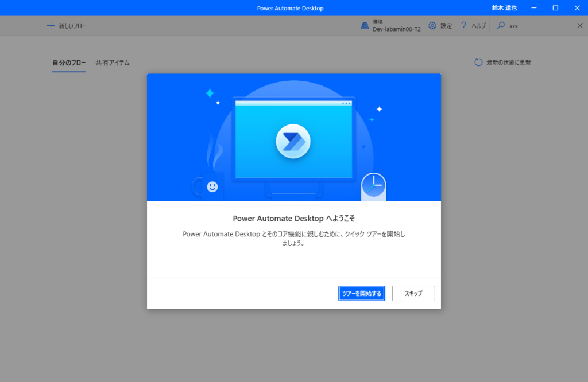This screenshot has height=382, width=588.
Task: Click the search field containing xxx
Action: pos(540,26)
